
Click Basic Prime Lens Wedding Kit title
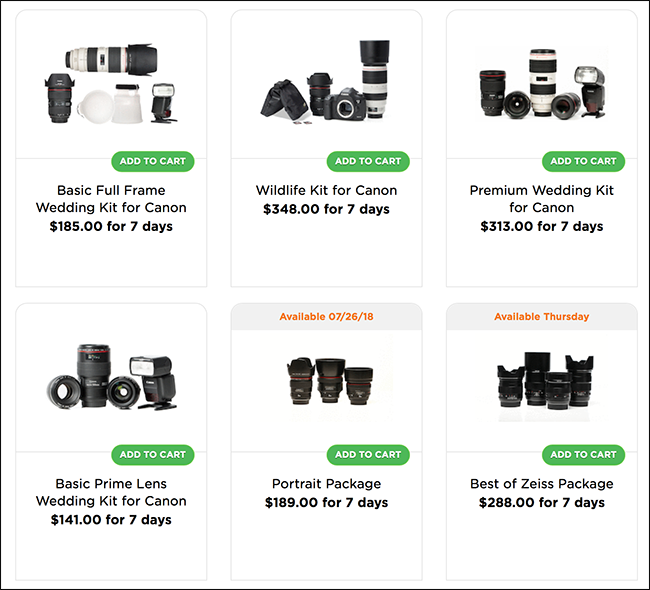[111, 492]
